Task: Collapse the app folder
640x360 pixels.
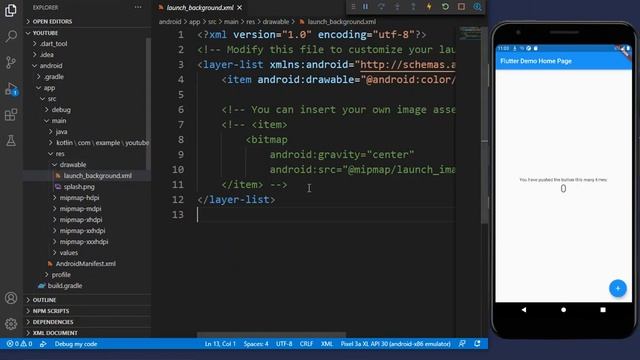Action: pos(86,88)
